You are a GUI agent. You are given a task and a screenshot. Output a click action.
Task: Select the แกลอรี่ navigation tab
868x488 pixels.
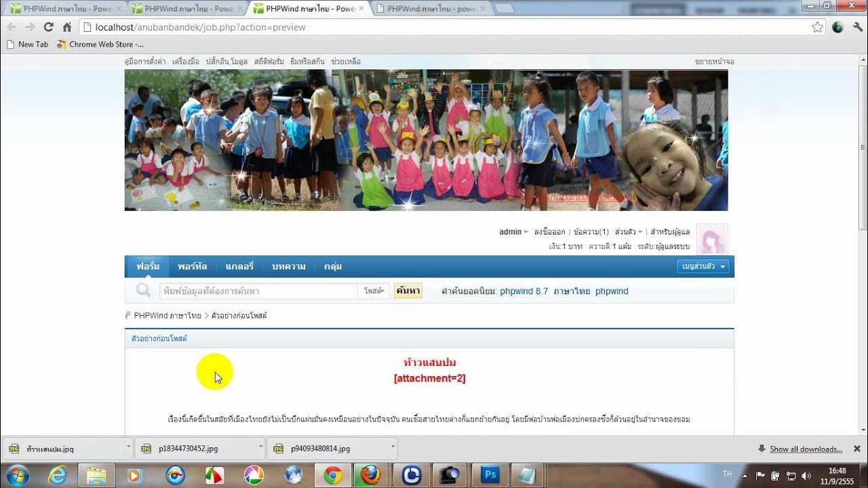pyautogui.click(x=239, y=266)
